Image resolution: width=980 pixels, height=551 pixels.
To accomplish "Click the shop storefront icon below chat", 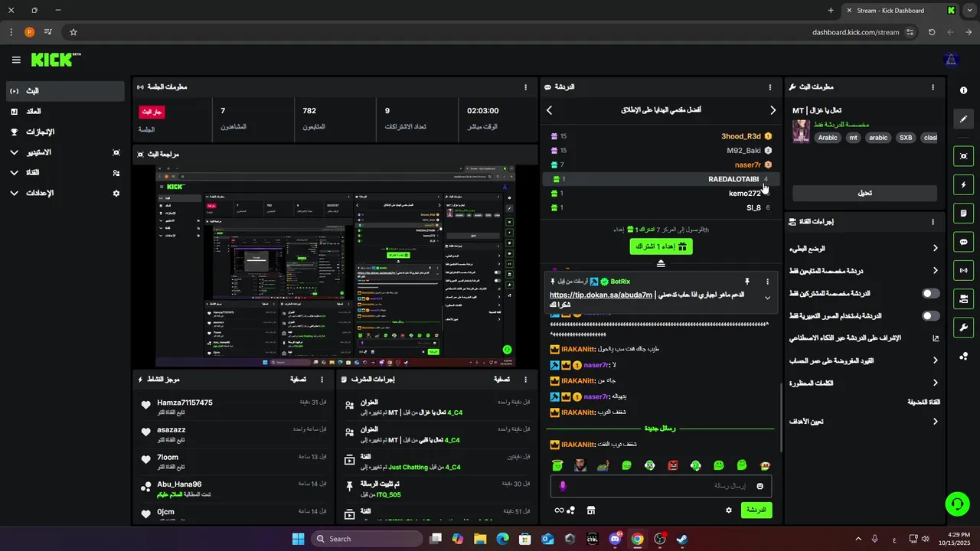I will (591, 510).
